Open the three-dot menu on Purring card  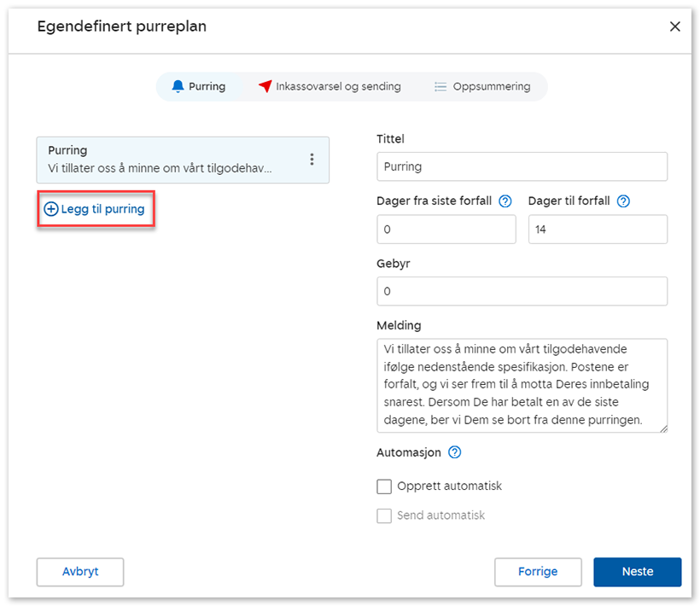tap(312, 160)
